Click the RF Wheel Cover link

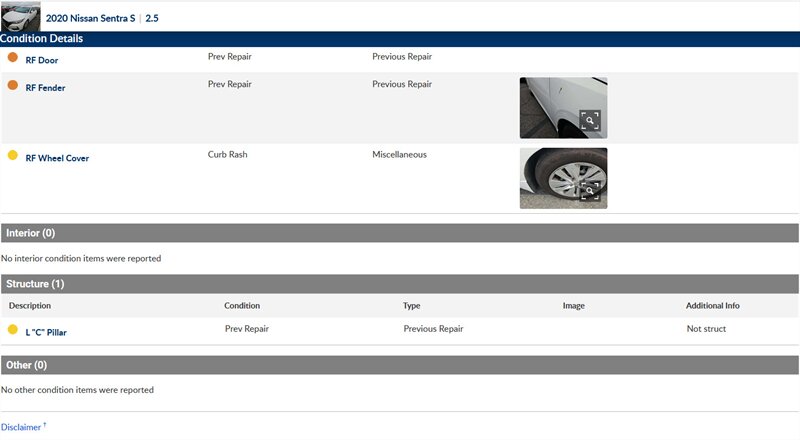click(x=57, y=158)
